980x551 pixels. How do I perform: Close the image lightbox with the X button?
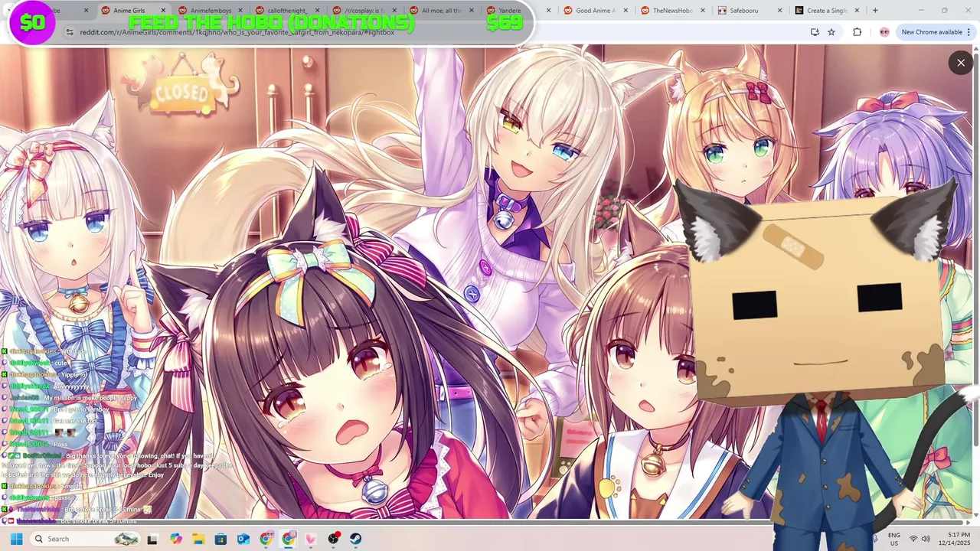click(x=961, y=63)
